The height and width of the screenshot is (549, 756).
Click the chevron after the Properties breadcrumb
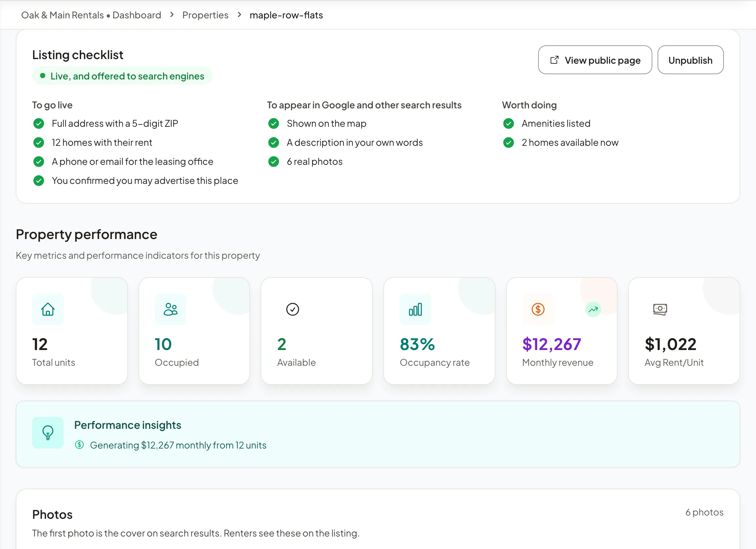239,15
